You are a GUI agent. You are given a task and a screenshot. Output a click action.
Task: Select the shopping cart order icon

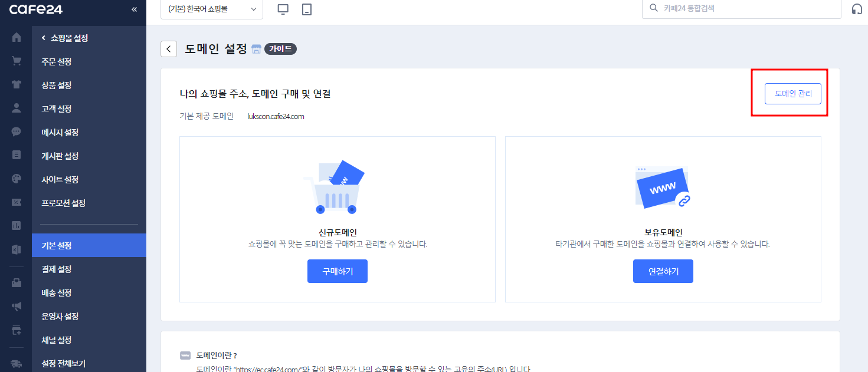pyautogui.click(x=16, y=60)
